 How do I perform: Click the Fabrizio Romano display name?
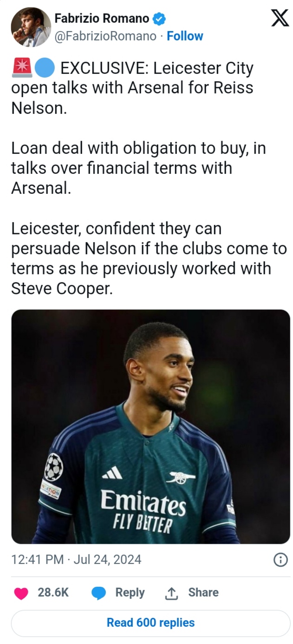[x=102, y=19]
